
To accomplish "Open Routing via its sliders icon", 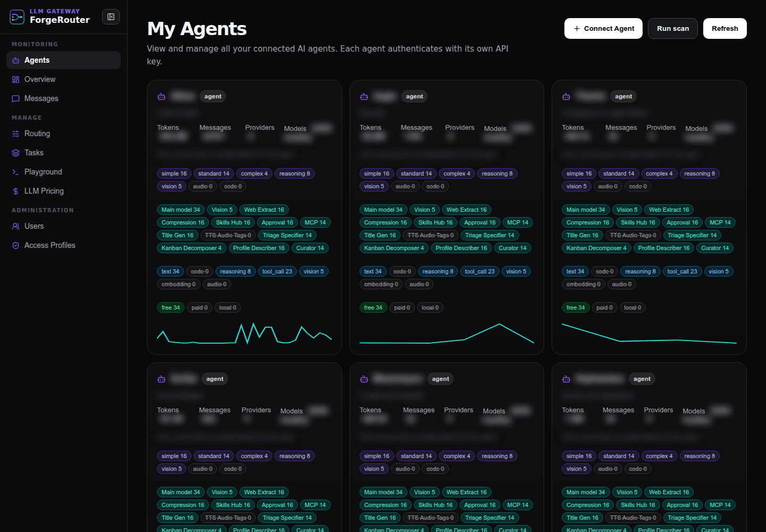I will (15, 134).
